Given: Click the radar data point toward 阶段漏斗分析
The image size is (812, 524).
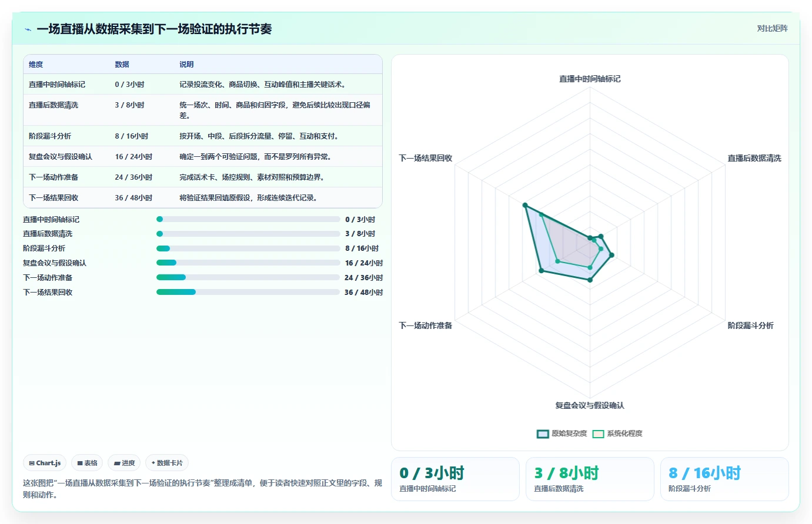Looking at the screenshot, I should (611, 255).
